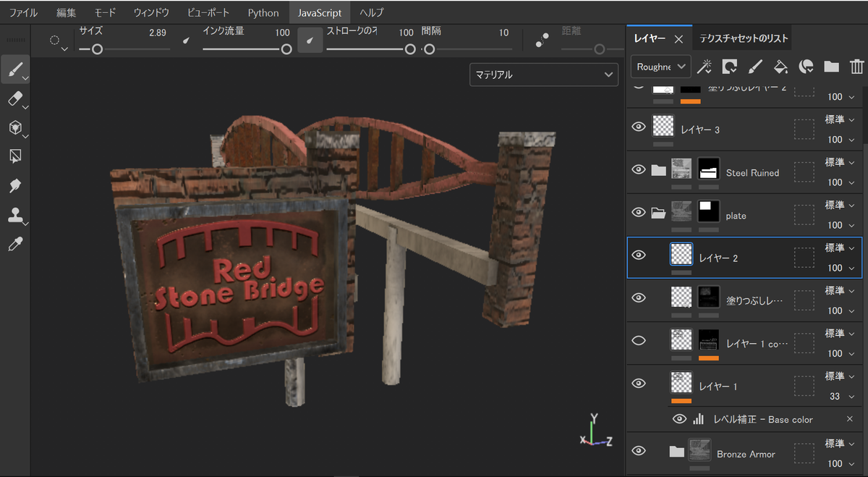Add a smart material layer
Image resolution: width=868 pixels, height=477 pixels.
(x=806, y=67)
